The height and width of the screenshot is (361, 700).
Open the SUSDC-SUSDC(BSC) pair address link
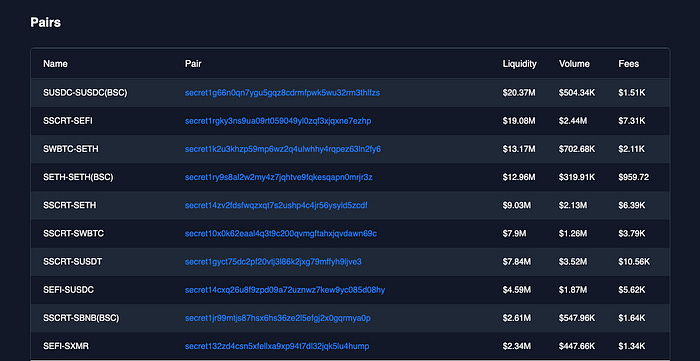tap(282, 93)
